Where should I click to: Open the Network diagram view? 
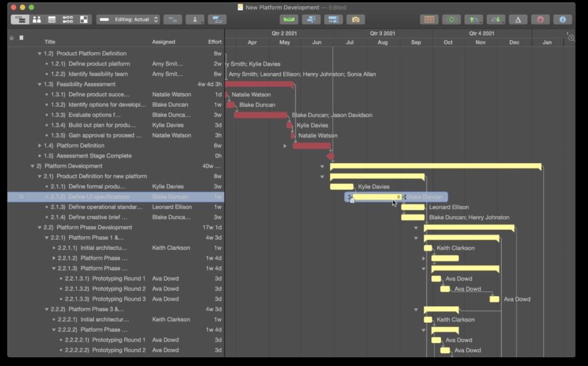pyautogui.click(x=68, y=20)
